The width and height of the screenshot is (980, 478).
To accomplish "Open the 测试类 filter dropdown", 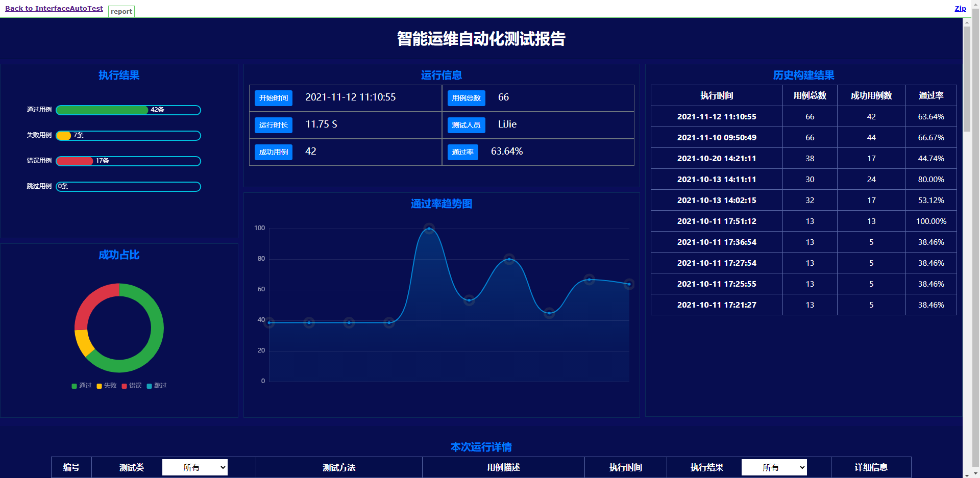I will point(195,467).
